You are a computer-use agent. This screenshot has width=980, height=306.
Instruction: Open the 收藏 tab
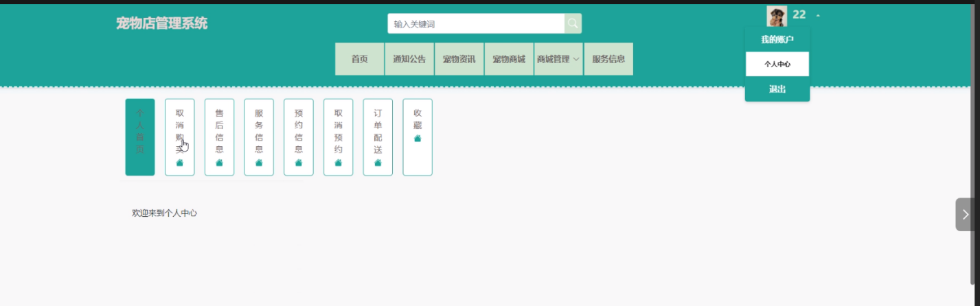pos(418,137)
